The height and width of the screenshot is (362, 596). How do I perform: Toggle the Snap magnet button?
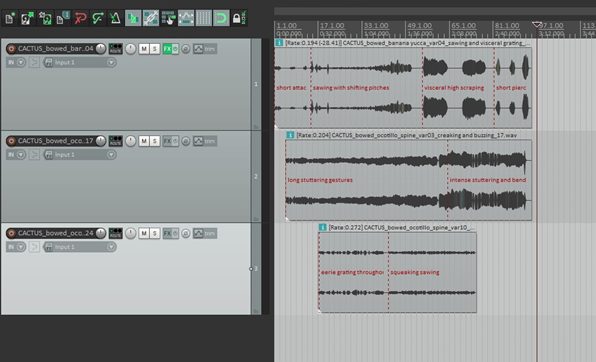221,18
